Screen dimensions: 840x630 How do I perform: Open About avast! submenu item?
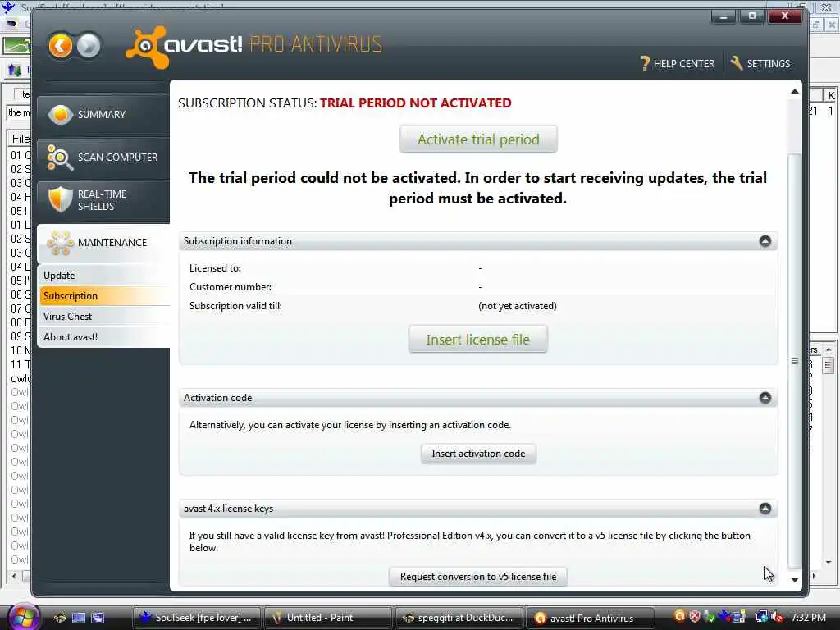click(x=104, y=337)
